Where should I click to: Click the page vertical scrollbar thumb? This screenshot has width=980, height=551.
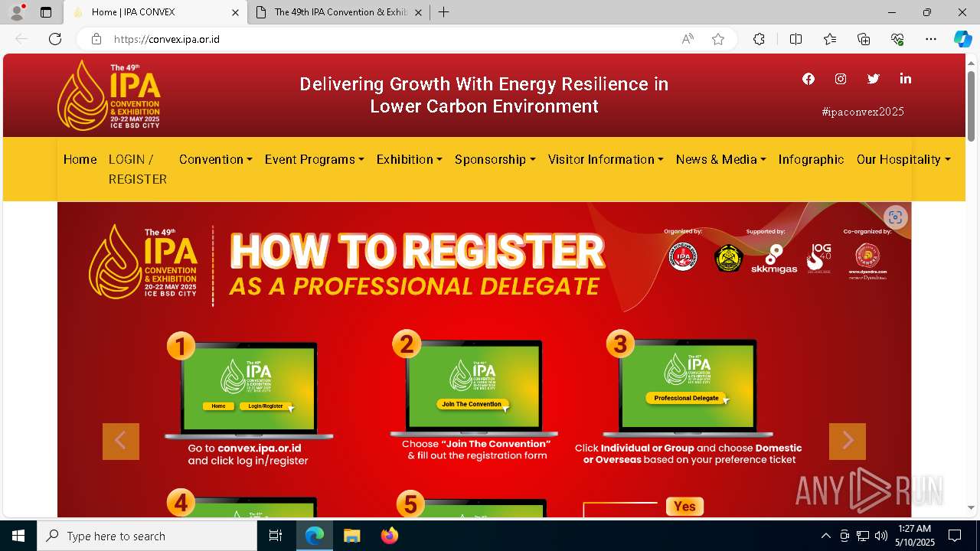point(971,106)
